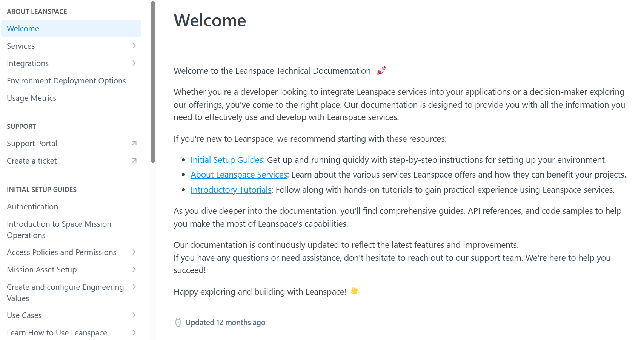
Task: Click the watch icon next to Updated text
Action: pyautogui.click(x=178, y=322)
